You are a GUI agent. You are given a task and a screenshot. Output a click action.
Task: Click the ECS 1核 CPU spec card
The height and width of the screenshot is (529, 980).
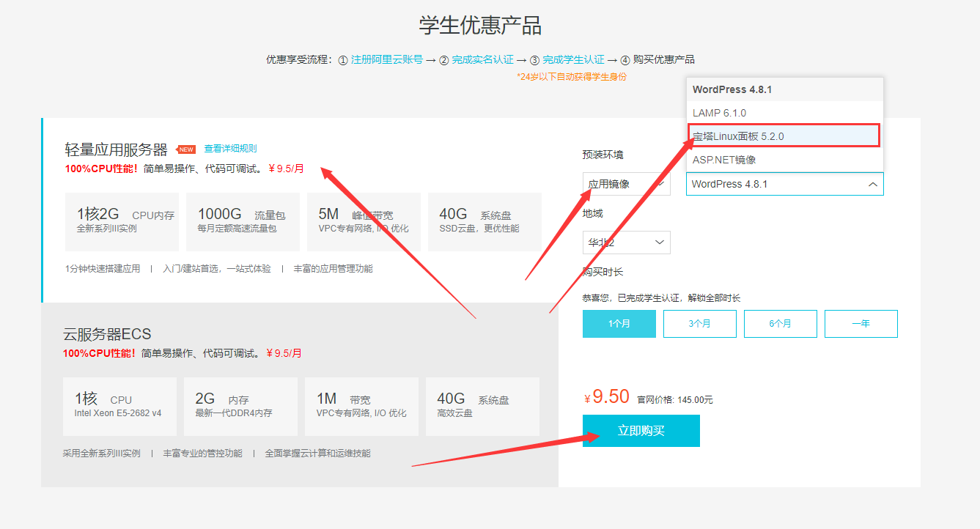pos(119,407)
